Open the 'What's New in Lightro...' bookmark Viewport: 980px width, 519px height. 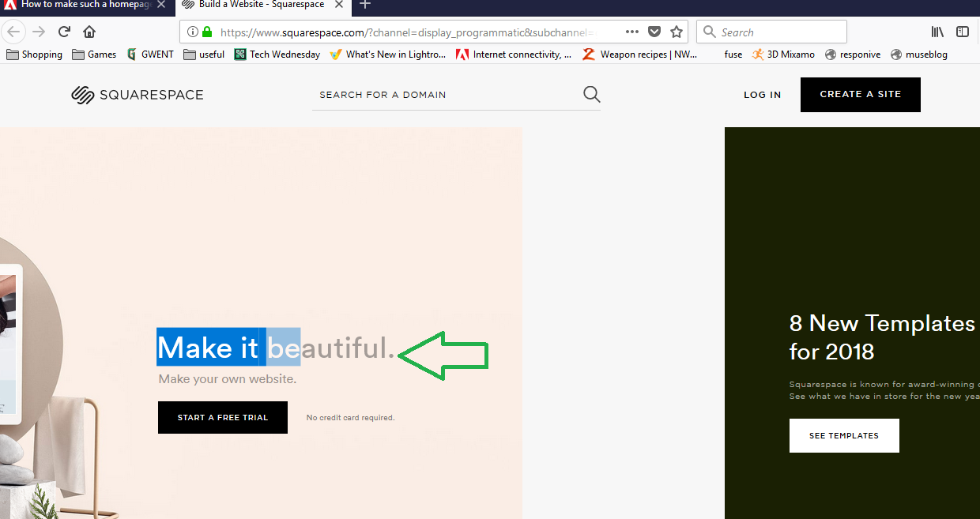(388, 55)
